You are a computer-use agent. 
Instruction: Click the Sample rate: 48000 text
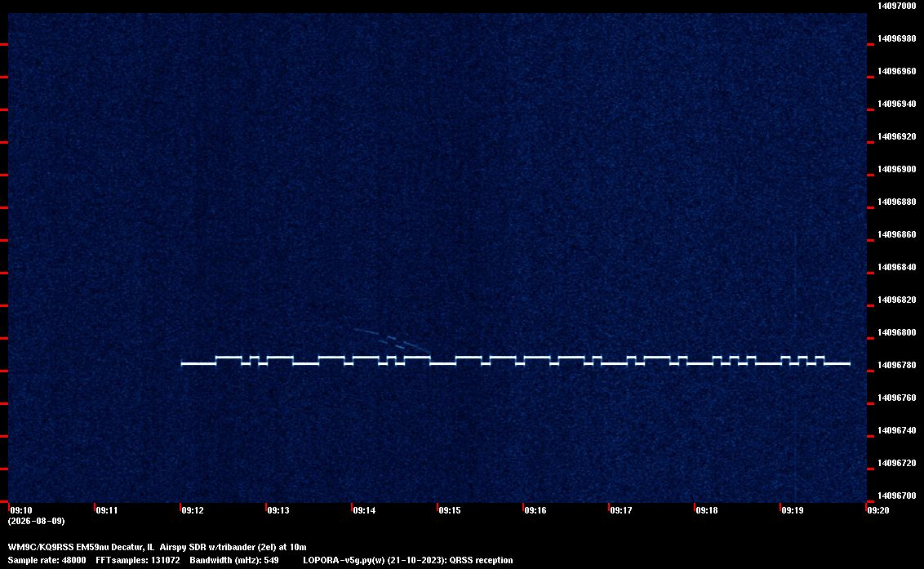(x=47, y=560)
